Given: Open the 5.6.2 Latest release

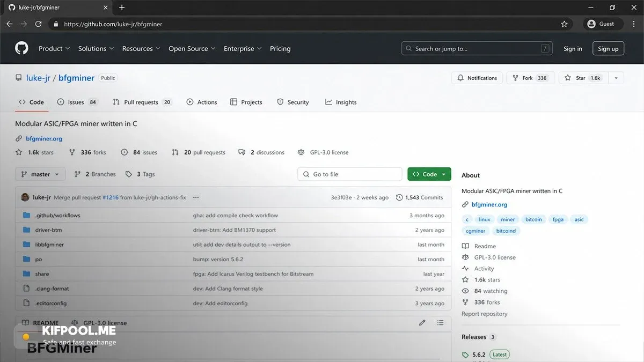Looking at the screenshot, I should click(485, 354).
